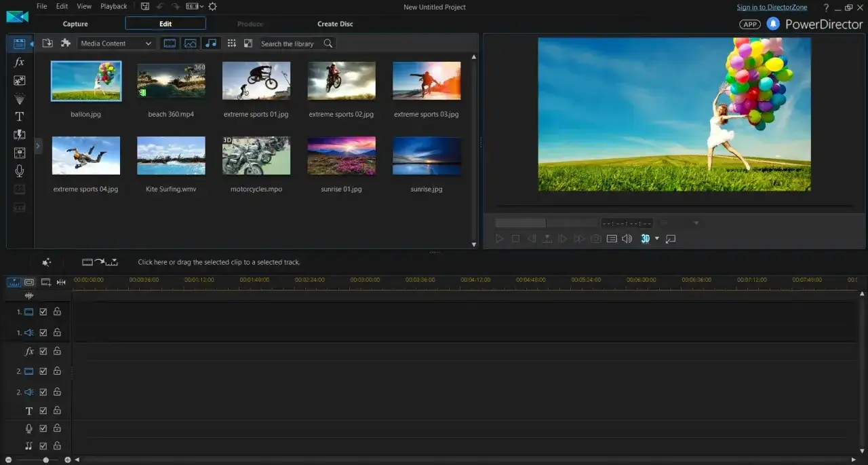The width and height of the screenshot is (868, 465).
Task: Uncheck enable checkbox for video track 1
Action: [43, 312]
